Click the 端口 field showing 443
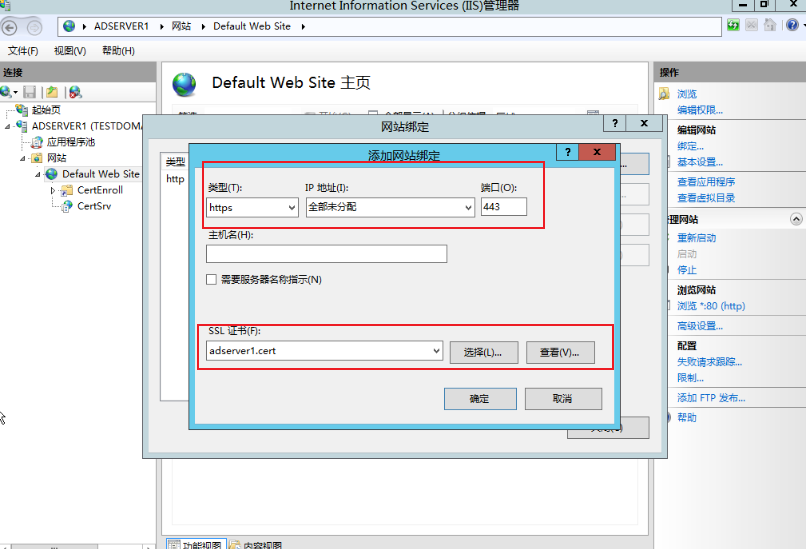 coord(504,207)
